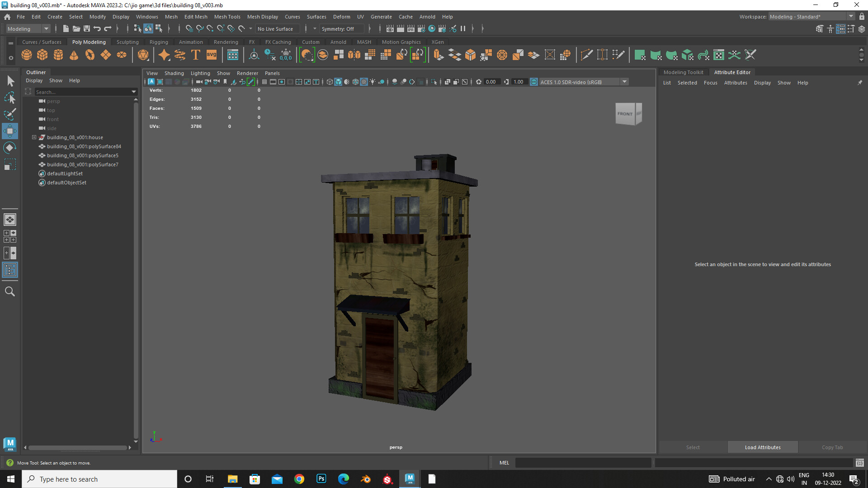Viewport: 868px width, 488px height.
Task: Expand the building_08_v001:house node
Action: pyautogui.click(x=34, y=137)
